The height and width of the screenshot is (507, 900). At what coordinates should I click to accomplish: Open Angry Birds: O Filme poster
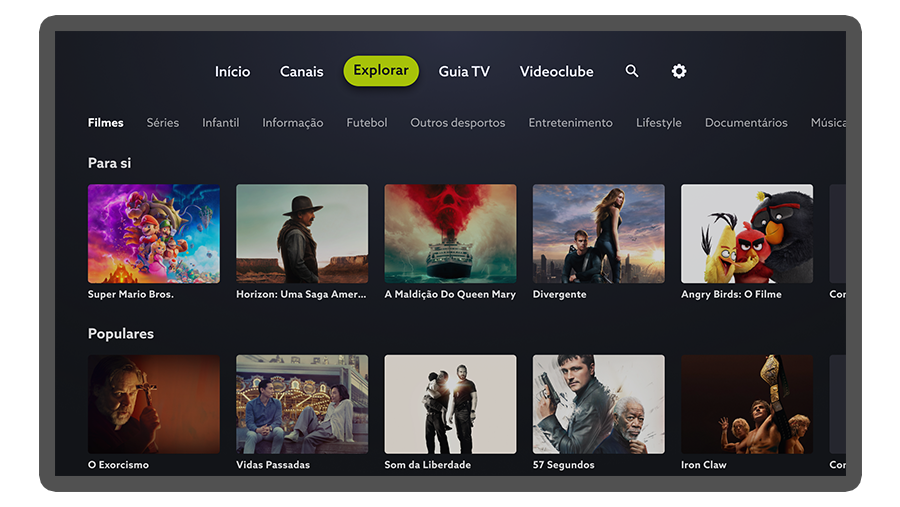(747, 234)
